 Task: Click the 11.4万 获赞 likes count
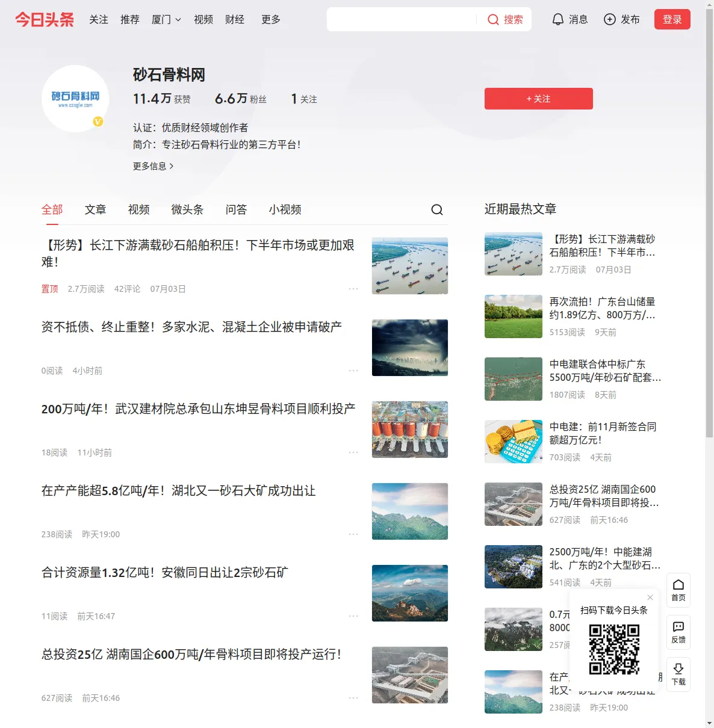pyautogui.click(x=162, y=99)
